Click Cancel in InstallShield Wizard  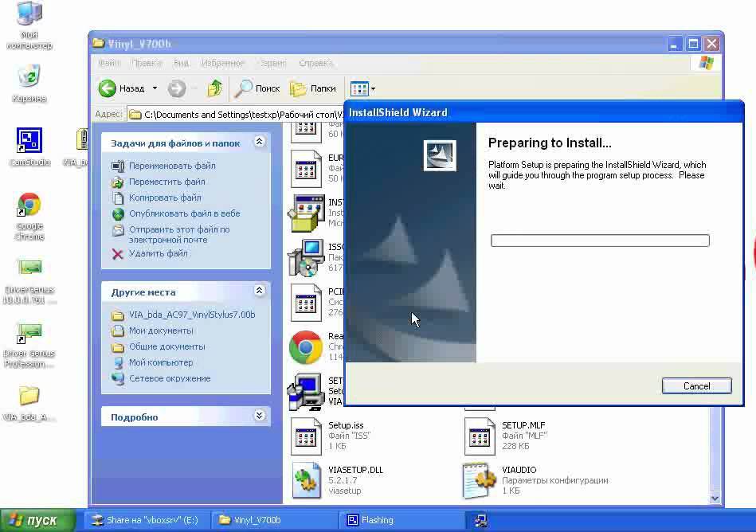[x=696, y=386]
